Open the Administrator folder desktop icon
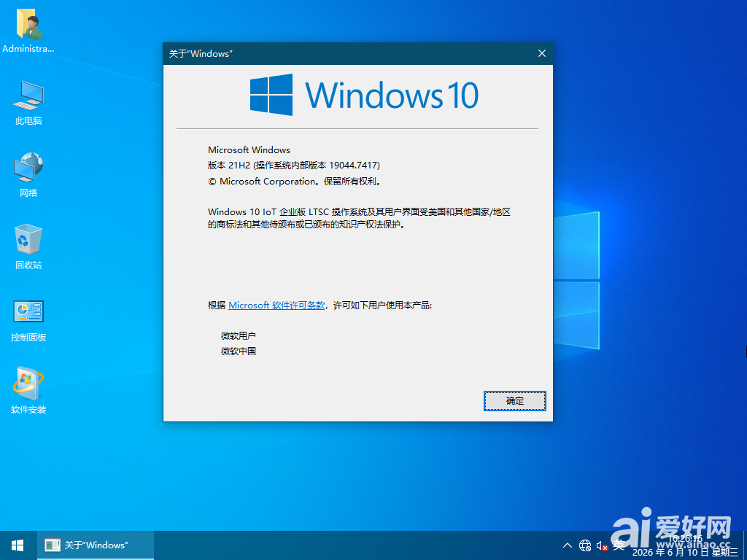Viewport: 747px width, 560px height. (28, 31)
